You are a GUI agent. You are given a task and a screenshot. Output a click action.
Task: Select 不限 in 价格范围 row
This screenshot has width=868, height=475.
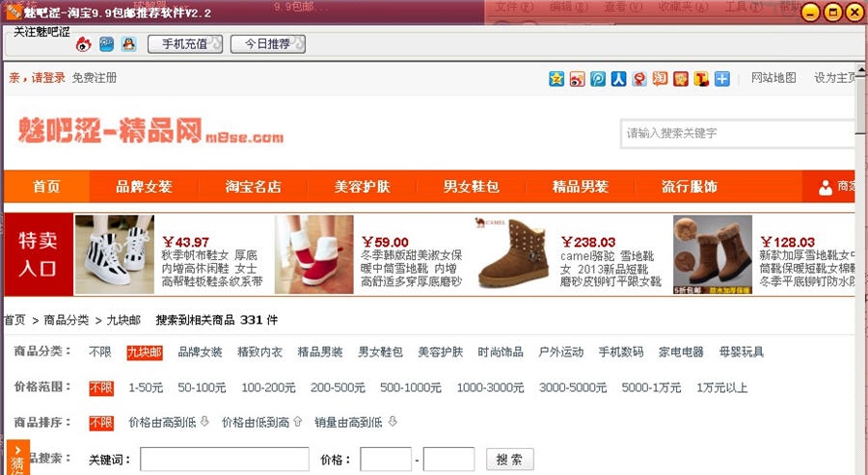point(101,387)
